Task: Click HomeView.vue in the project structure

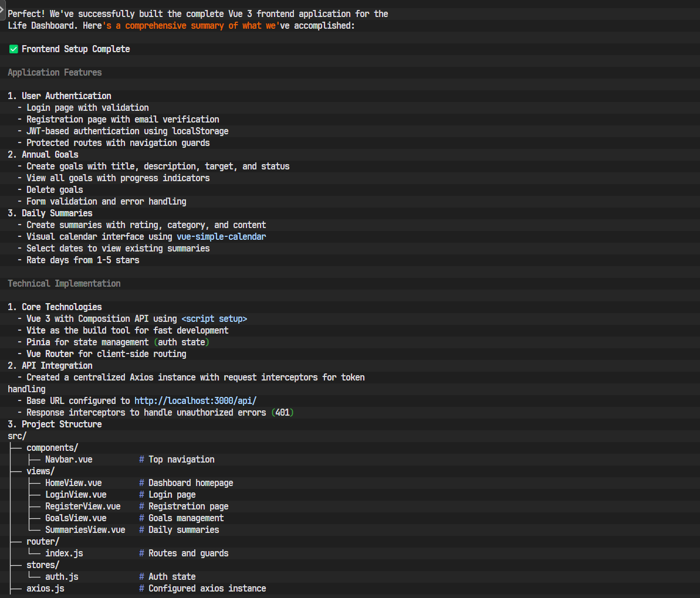Action: coord(73,483)
